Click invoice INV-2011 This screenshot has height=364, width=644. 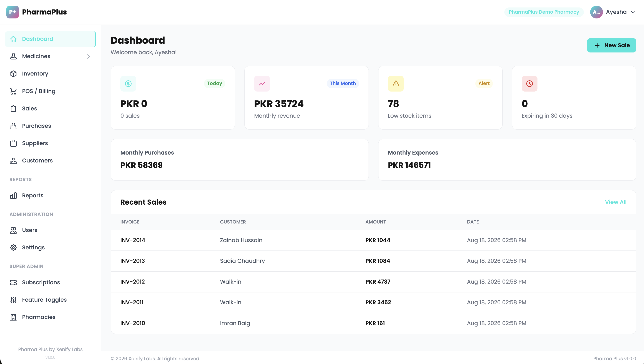point(132,302)
